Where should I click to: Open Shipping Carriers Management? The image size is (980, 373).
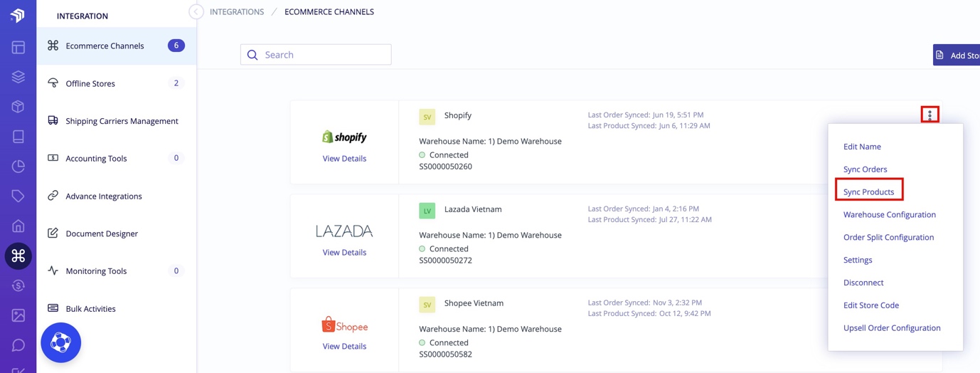(x=117, y=121)
